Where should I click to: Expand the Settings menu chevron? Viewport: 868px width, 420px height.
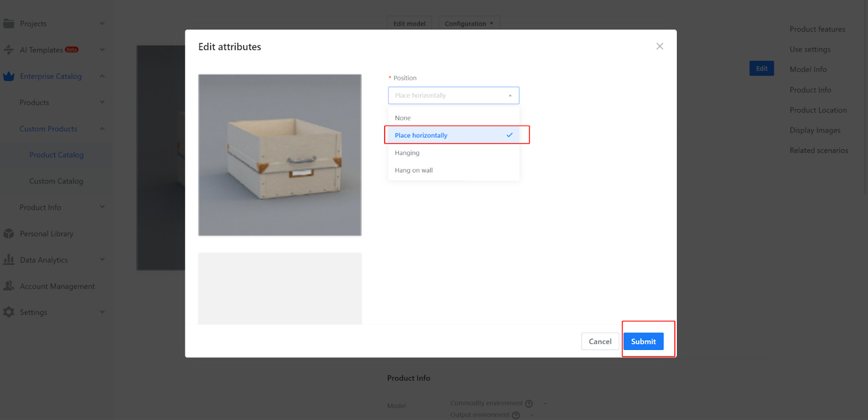[102, 312]
